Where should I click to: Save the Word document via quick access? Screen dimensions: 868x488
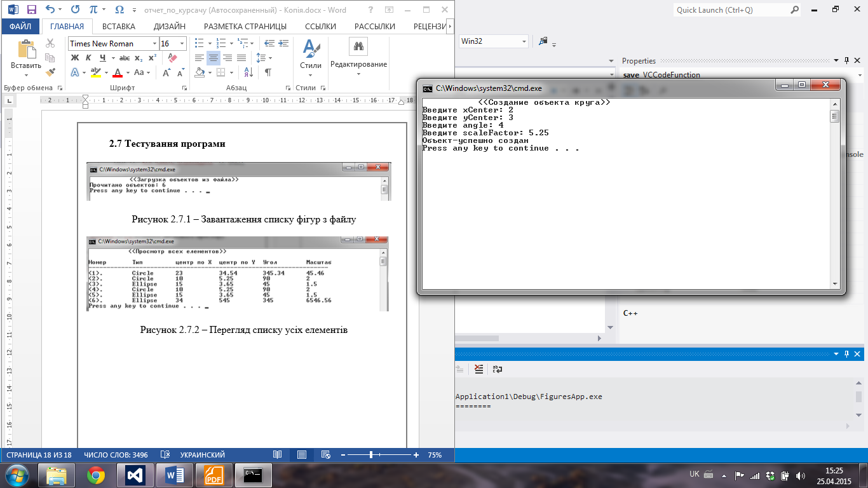(x=32, y=10)
